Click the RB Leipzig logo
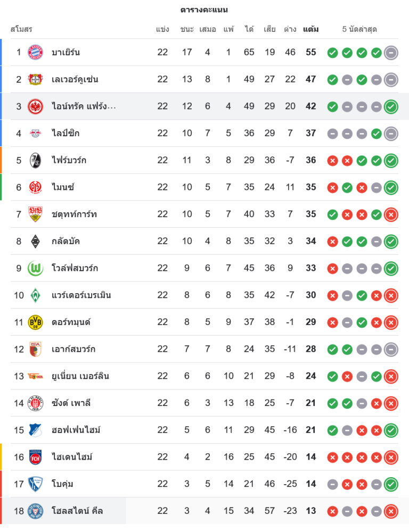Image resolution: width=409 pixels, height=532 pixels. click(35, 133)
